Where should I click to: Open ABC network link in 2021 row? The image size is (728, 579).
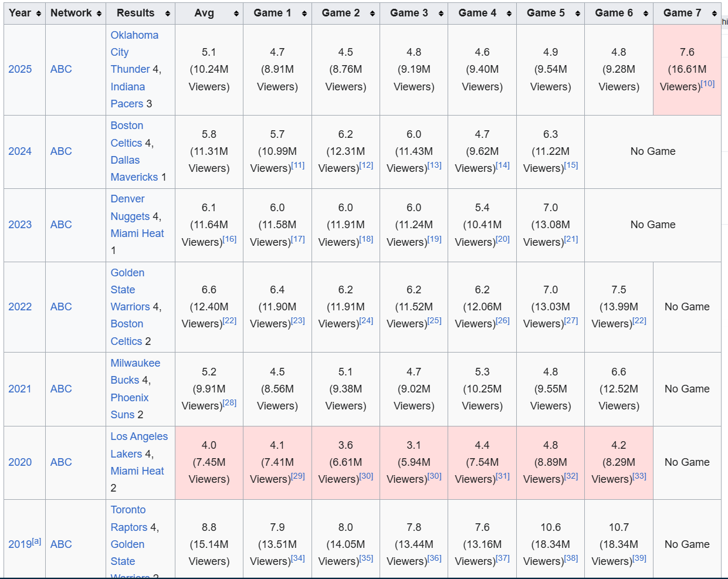tap(61, 389)
